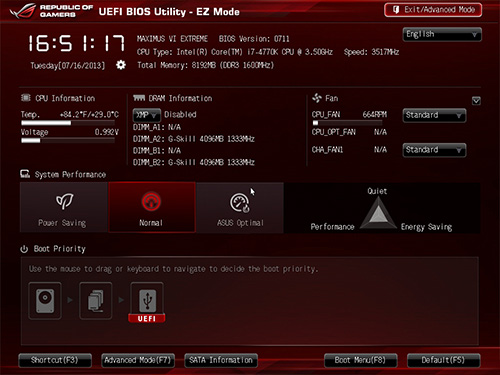Click the System Performance monitor icon
This screenshot has width=500, height=375.
25,174
